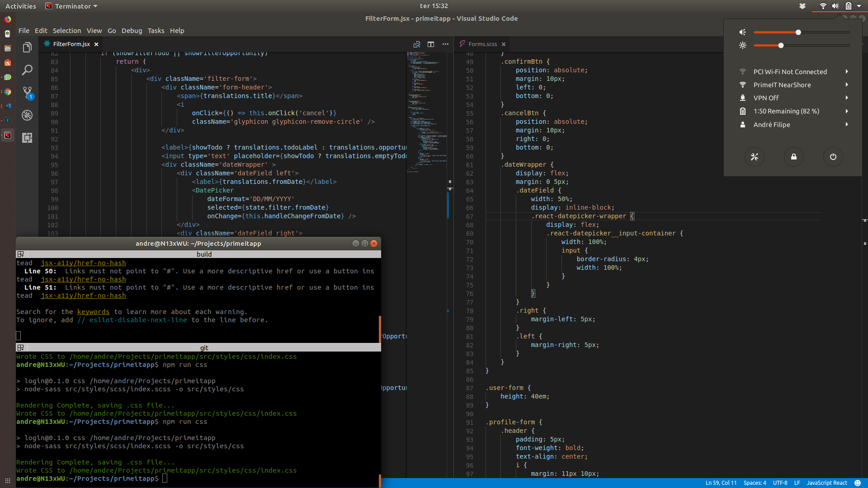868x488 pixels.
Task: Close the Forms.scss tab
Action: [x=504, y=44]
